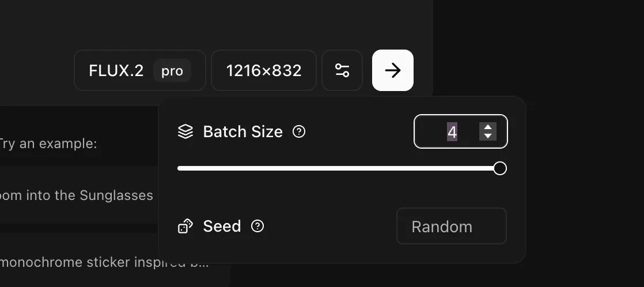644x287 pixels.
Task: Click the Batch Size help icon
Action: [299, 131]
